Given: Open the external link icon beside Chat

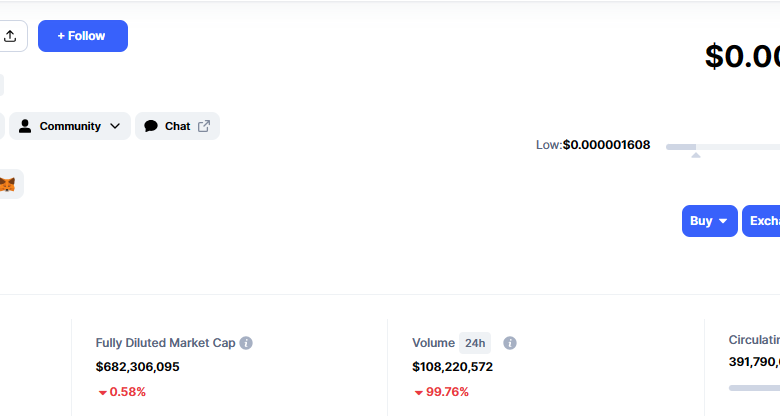Looking at the screenshot, I should tap(204, 126).
